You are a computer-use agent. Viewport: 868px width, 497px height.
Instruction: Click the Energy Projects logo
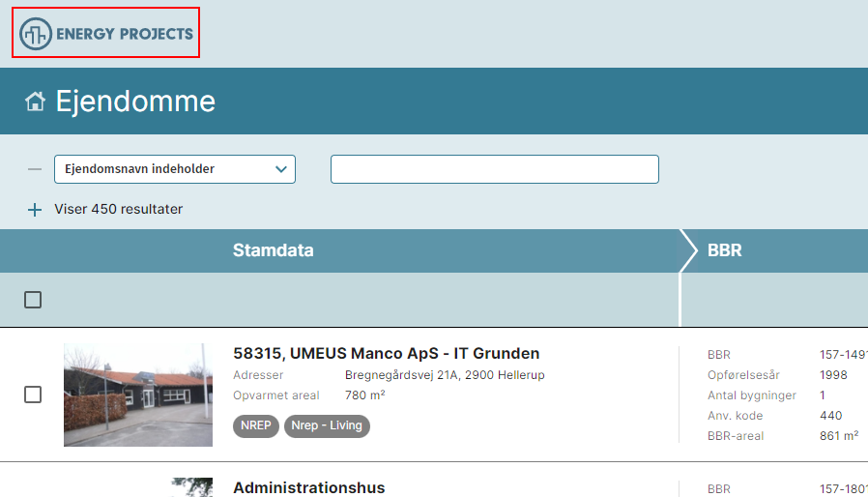coord(105,33)
